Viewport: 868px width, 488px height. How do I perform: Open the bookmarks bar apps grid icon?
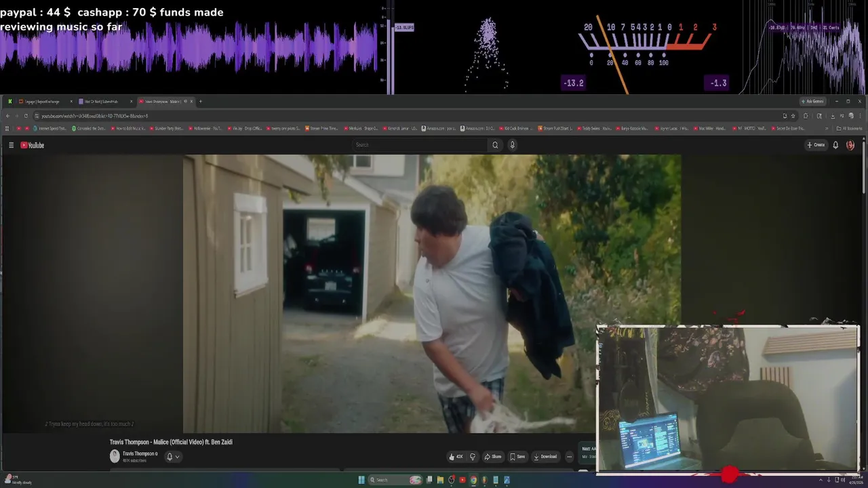point(7,128)
